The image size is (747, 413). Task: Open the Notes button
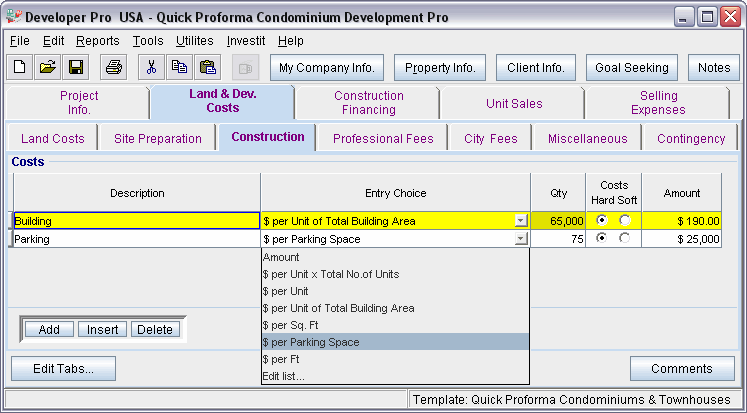click(714, 68)
